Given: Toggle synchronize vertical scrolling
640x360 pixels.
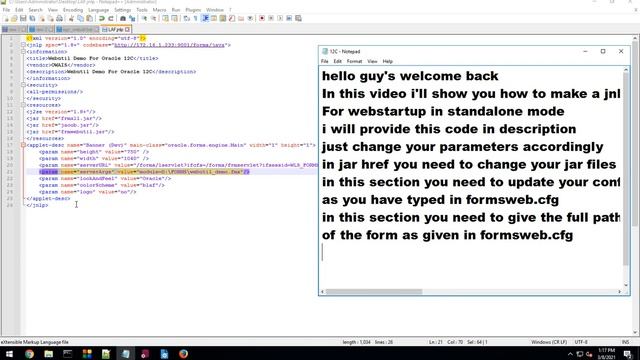Looking at the screenshot, I should pos(165,18).
